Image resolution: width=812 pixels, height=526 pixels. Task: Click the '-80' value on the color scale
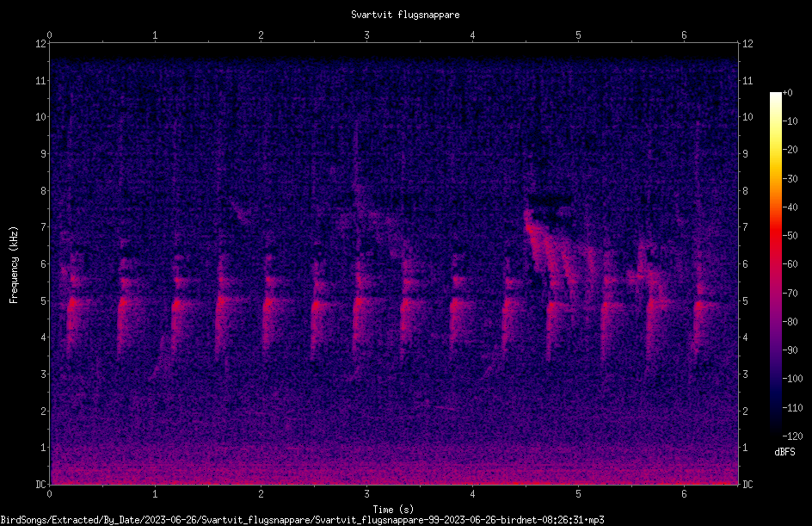(x=790, y=322)
